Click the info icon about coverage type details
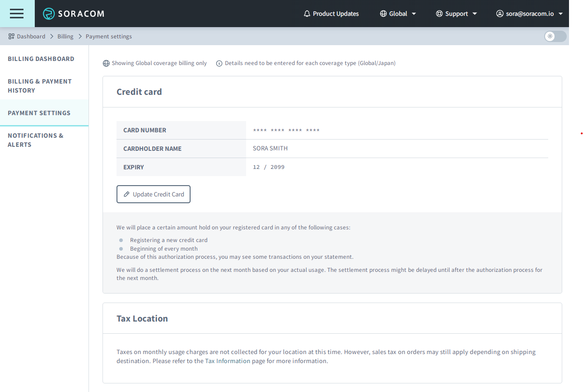The height and width of the screenshot is (392, 583). (219, 63)
